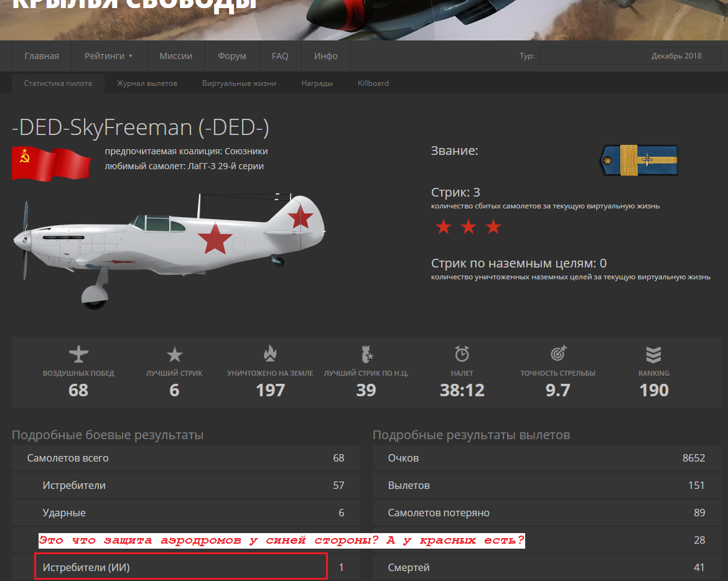Open the Killboard tab
Screen dimensions: 728x581
click(x=373, y=83)
